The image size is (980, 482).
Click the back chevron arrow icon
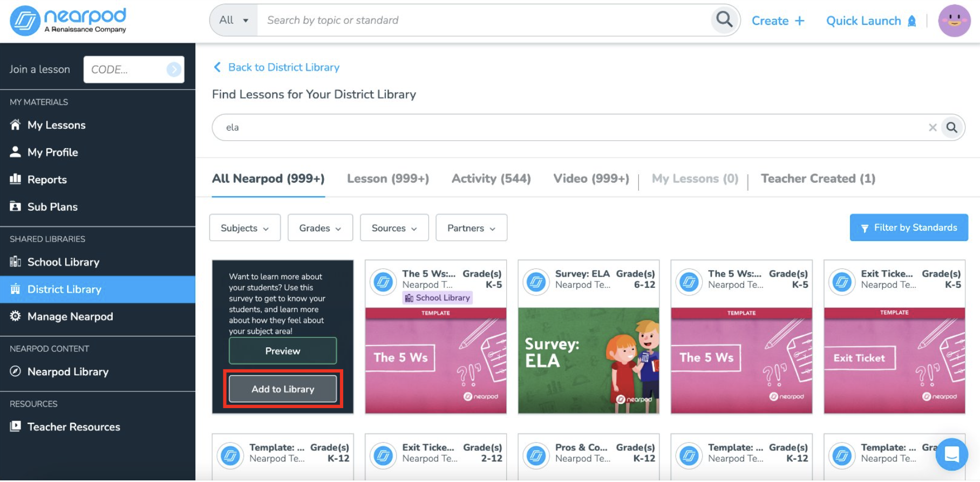pos(217,67)
